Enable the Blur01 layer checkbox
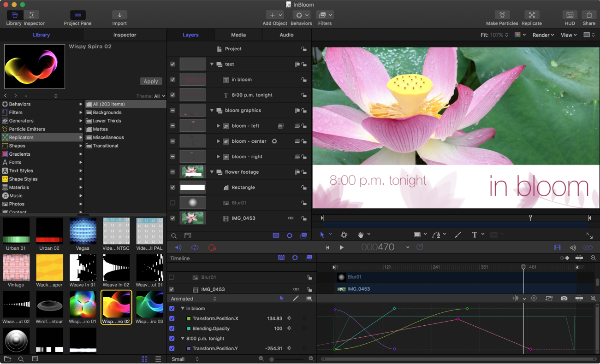 172,203
